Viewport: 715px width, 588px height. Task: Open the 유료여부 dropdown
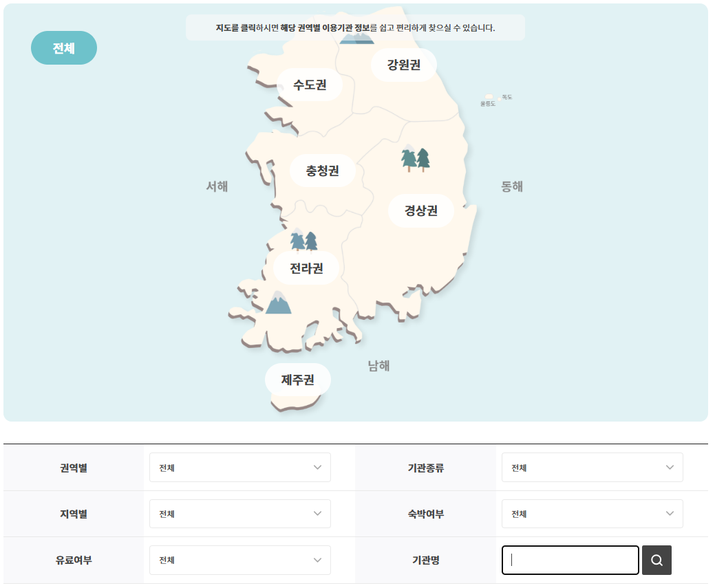[239, 560]
